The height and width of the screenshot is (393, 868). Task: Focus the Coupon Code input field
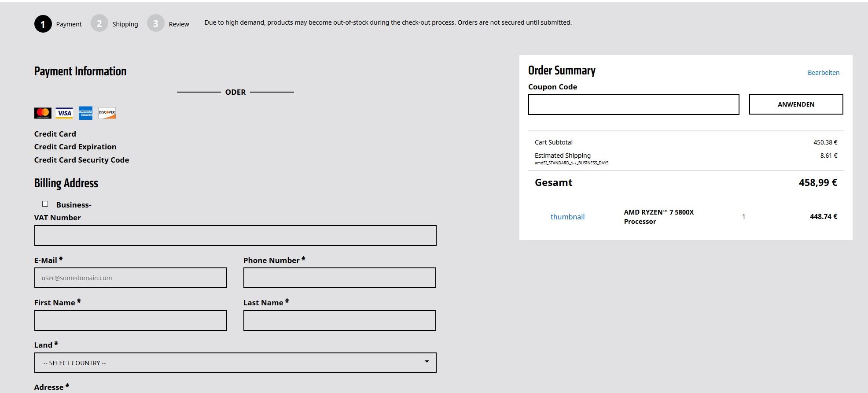pyautogui.click(x=633, y=104)
